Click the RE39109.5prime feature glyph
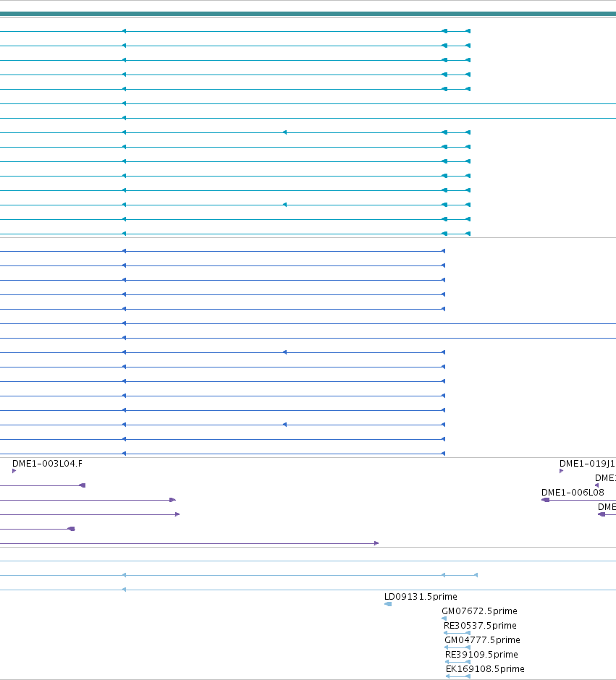Viewport: 616px width, 680px height. point(457,662)
